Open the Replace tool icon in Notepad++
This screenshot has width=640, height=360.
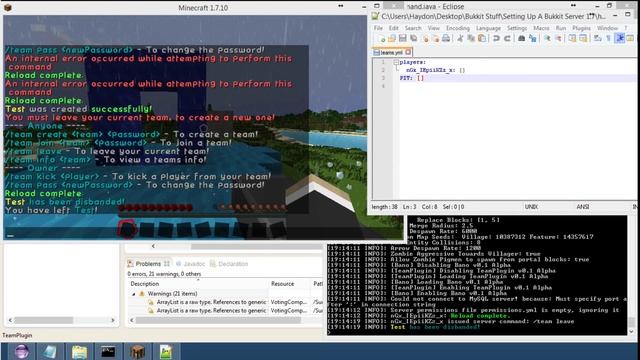[x=533, y=38]
